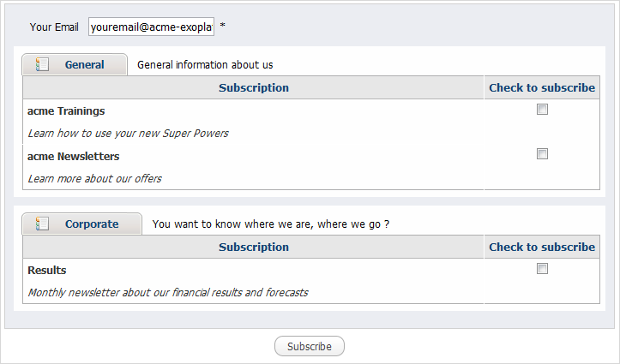
Task: Click the Your Email label
Action: click(54, 27)
